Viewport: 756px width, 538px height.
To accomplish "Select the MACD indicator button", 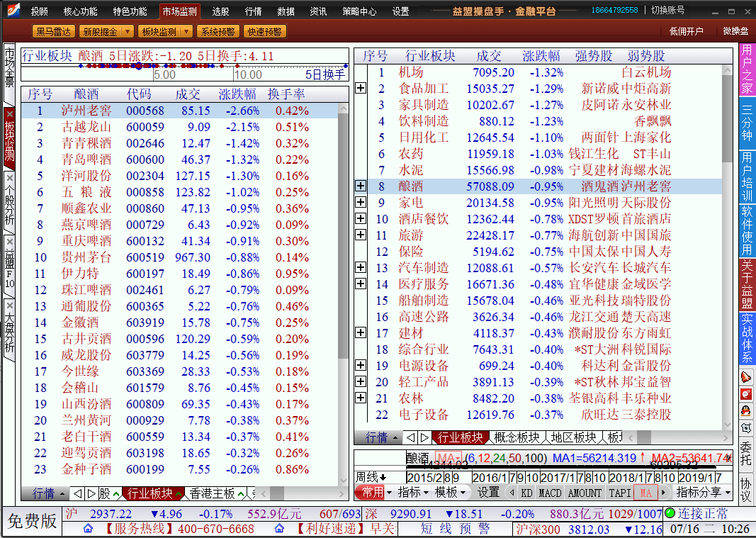I will click(x=550, y=493).
